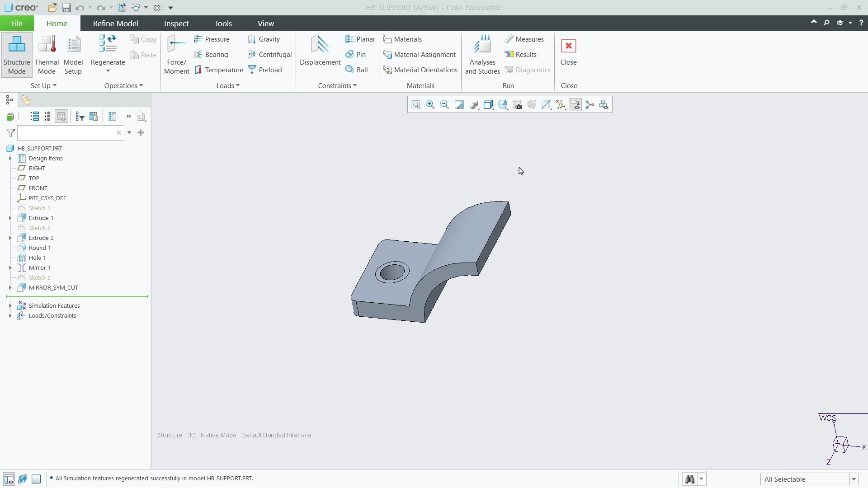Switch to Inspect tab
Image resolution: width=868 pixels, height=488 pixels.
176,23
